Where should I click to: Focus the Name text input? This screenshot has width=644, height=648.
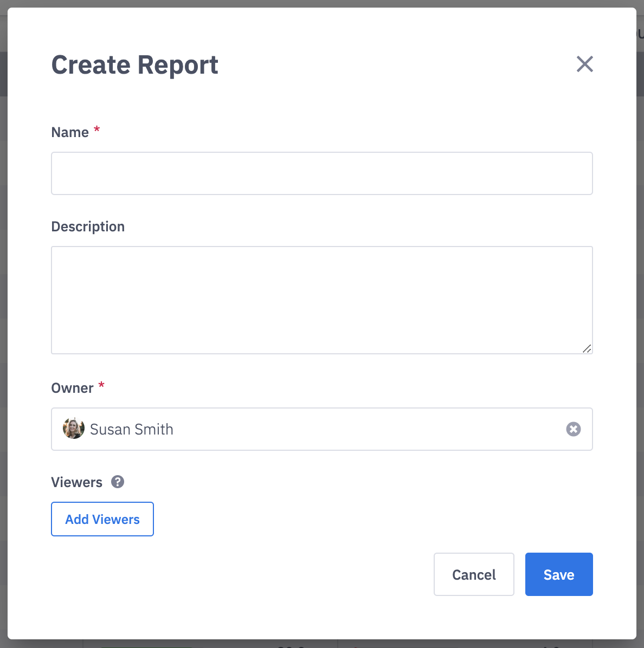coord(321,173)
